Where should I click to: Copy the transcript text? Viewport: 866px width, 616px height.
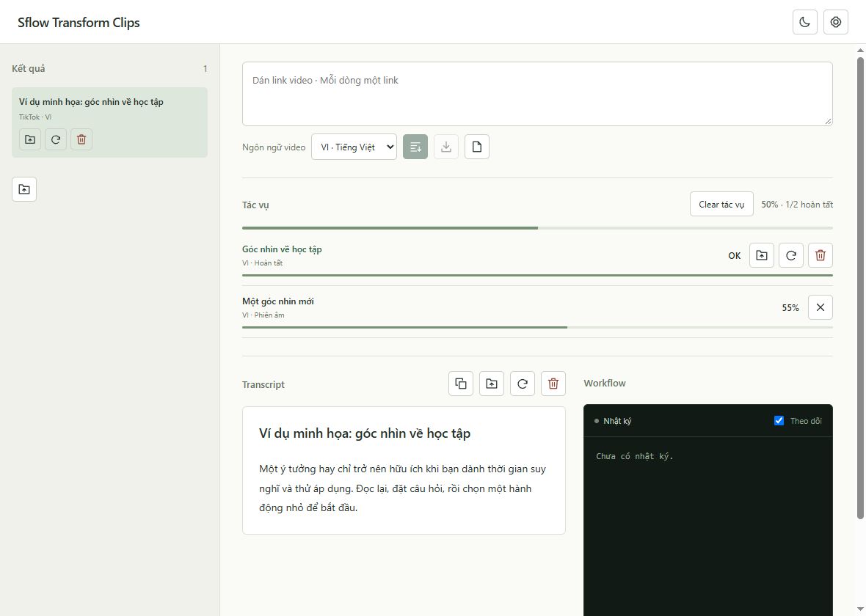coord(461,384)
